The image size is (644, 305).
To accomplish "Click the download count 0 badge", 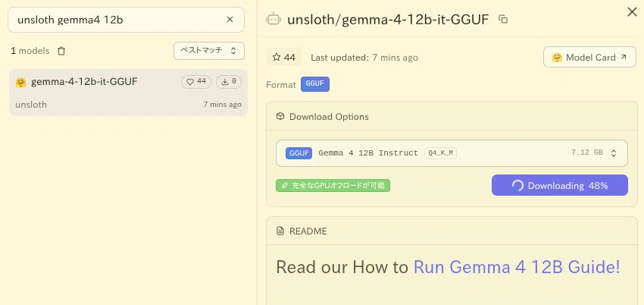I will (x=229, y=82).
